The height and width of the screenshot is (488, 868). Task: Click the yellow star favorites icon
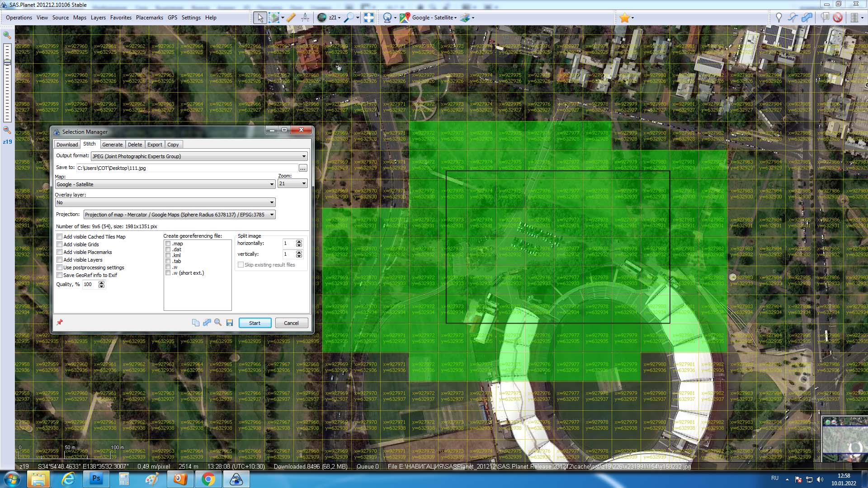point(624,18)
